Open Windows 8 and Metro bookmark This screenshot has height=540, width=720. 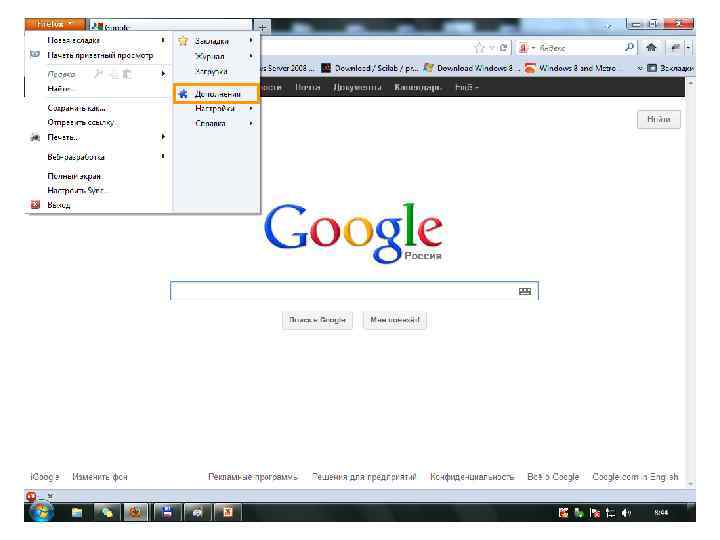(571, 68)
